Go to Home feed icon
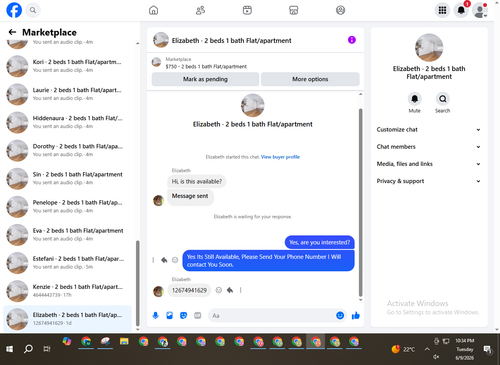This screenshot has width=500, height=365. click(x=153, y=10)
